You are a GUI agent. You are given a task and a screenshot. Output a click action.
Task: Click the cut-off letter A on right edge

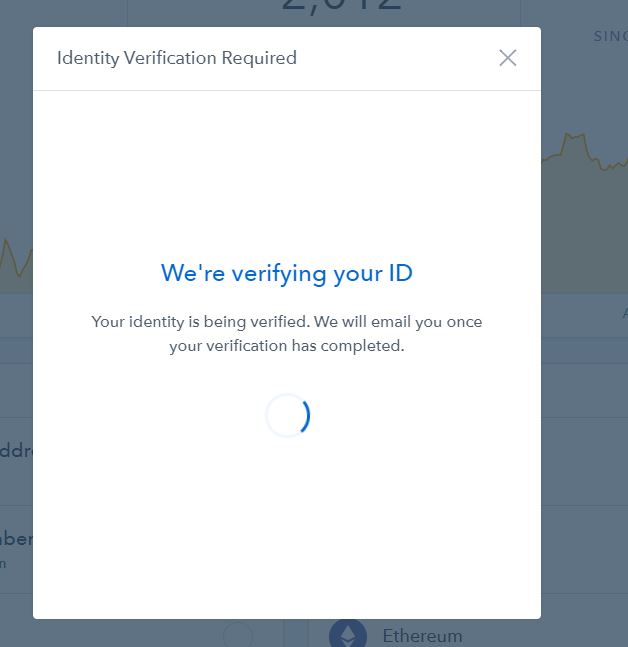click(x=623, y=313)
